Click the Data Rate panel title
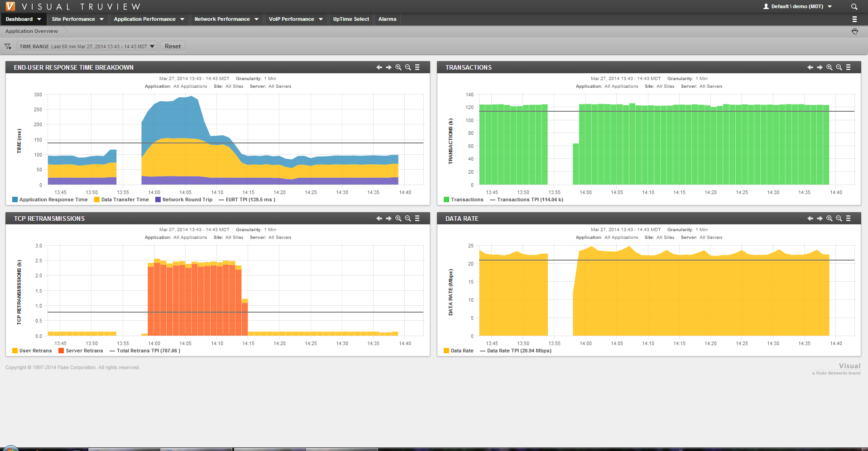The width and height of the screenshot is (868, 451). click(x=462, y=218)
